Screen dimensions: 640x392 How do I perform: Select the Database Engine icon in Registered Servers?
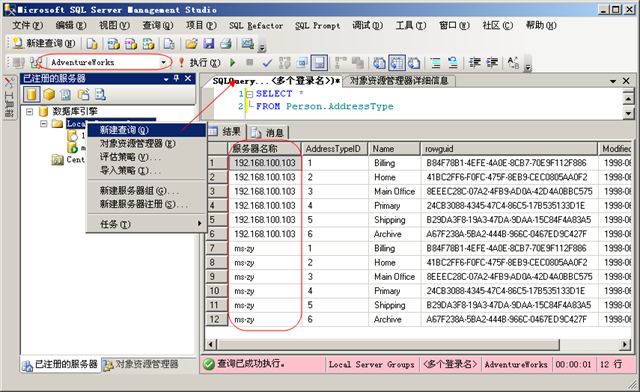31,94
